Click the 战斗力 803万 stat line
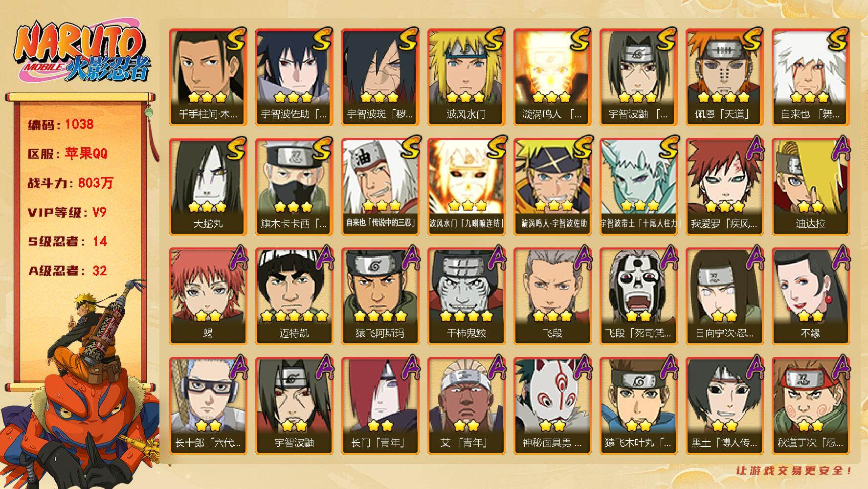Screen dimensions: 868x489 (x=71, y=183)
